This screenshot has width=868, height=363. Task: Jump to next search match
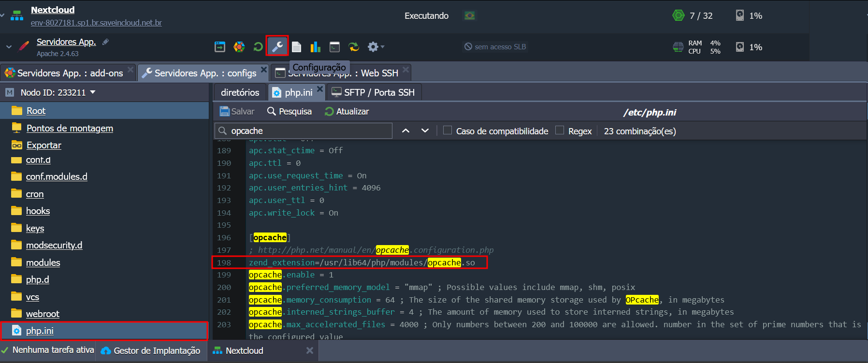[425, 131]
